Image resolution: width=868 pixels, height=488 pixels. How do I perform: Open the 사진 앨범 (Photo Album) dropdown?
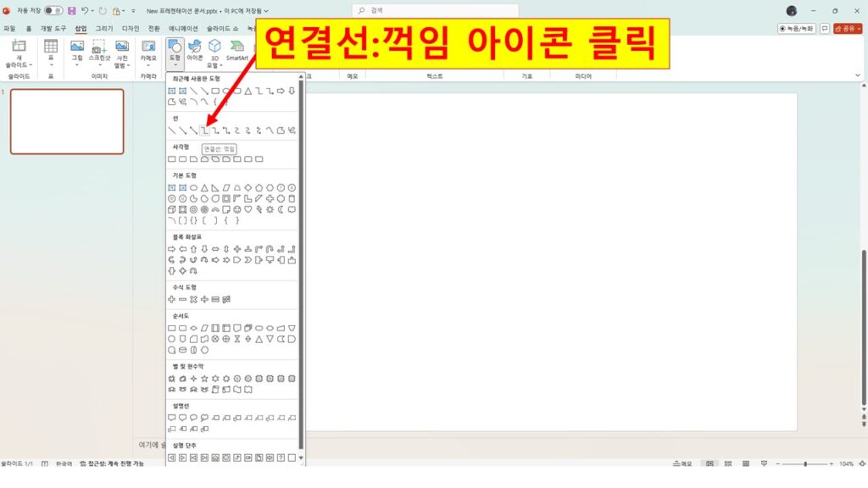(122, 53)
